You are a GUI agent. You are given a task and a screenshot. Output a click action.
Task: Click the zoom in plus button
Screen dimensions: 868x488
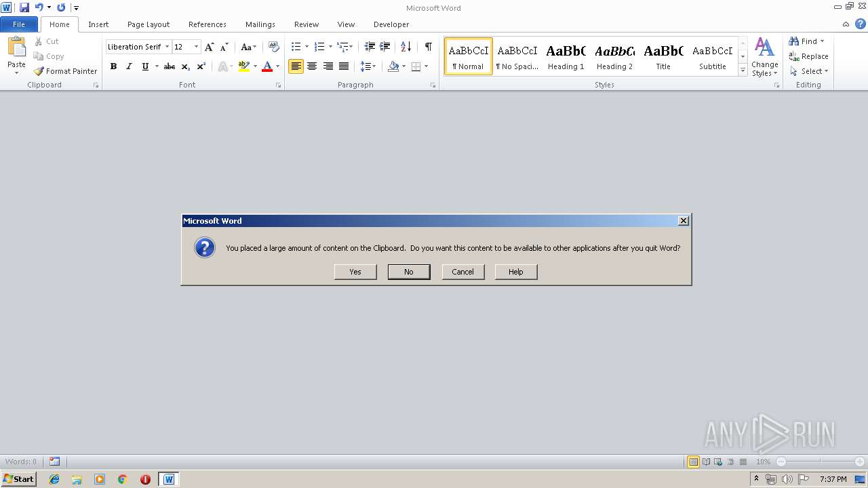tap(859, 462)
